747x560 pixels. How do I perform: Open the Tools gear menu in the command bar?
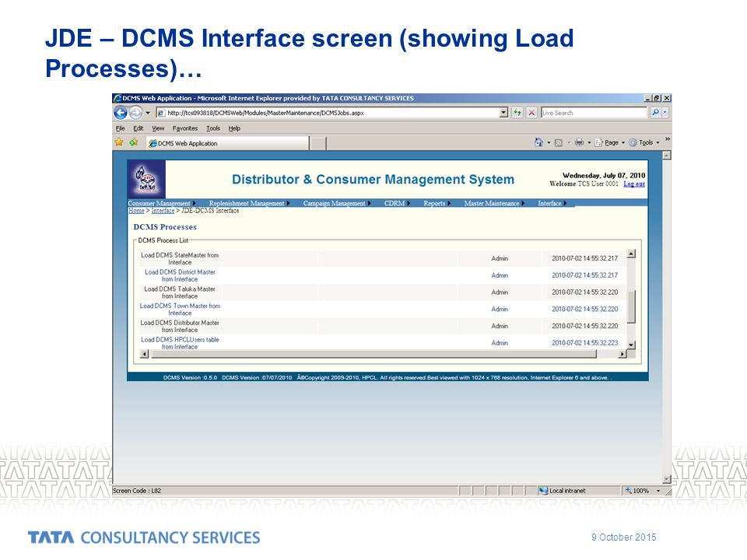644,142
